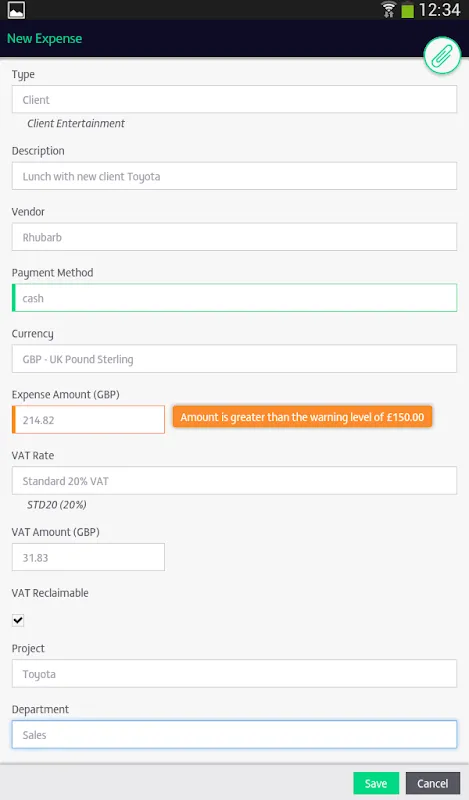Screen dimensions: 469x800
Task: Expand the Currency selector GBP - UK Pound Sterling
Action: tap(234, 359)
